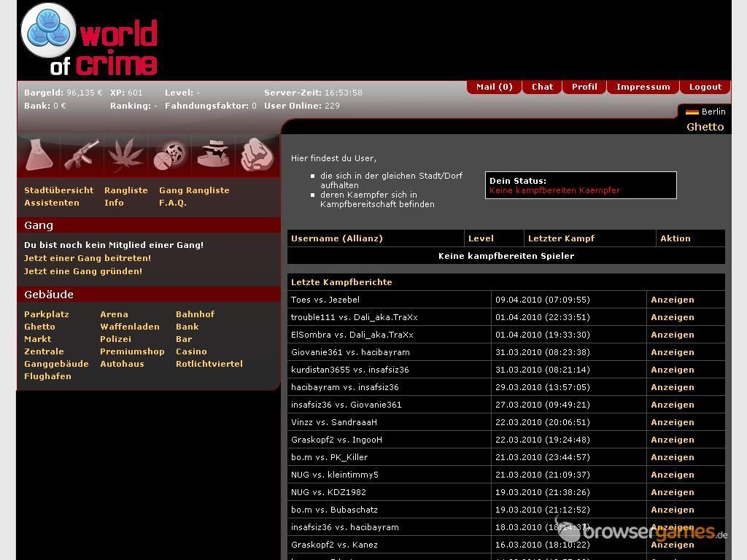Go to Zentrale building
747x560 pixels.
click(x=44, y=351)
